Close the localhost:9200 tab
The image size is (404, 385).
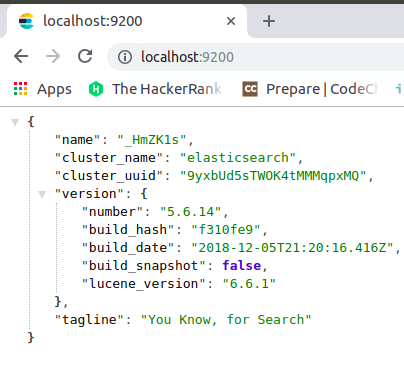click(231, 21)
